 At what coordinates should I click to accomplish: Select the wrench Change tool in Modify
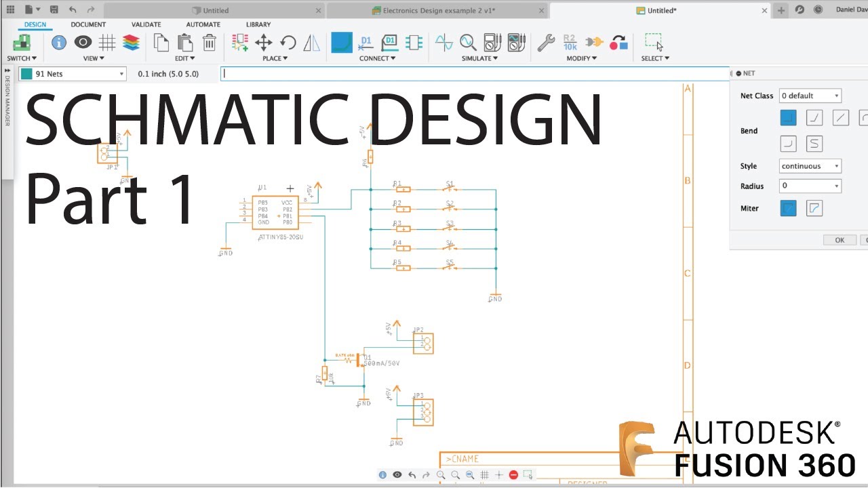[546, 43]
